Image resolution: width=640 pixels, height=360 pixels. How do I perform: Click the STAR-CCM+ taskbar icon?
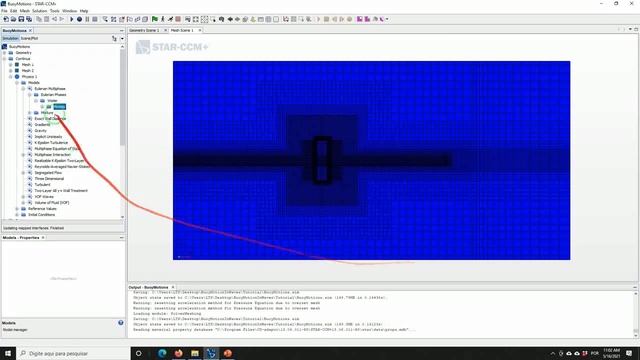click(x=211, y=353)
